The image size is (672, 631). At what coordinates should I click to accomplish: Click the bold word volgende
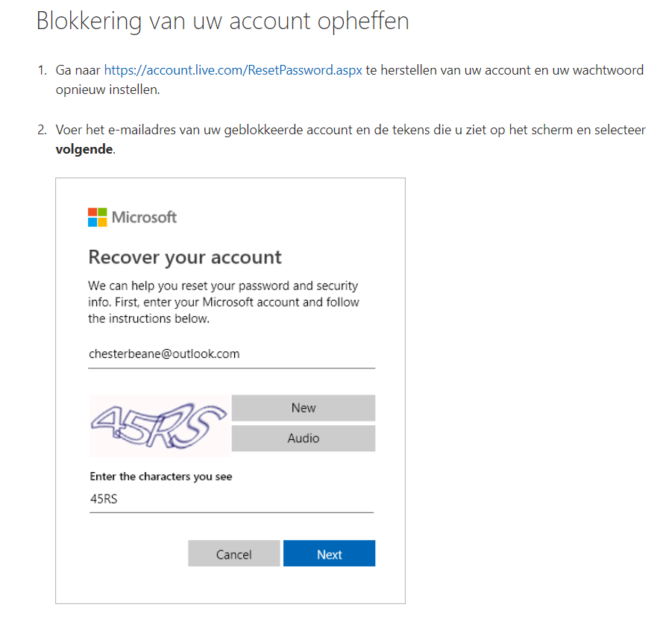(x=84, y=149)
